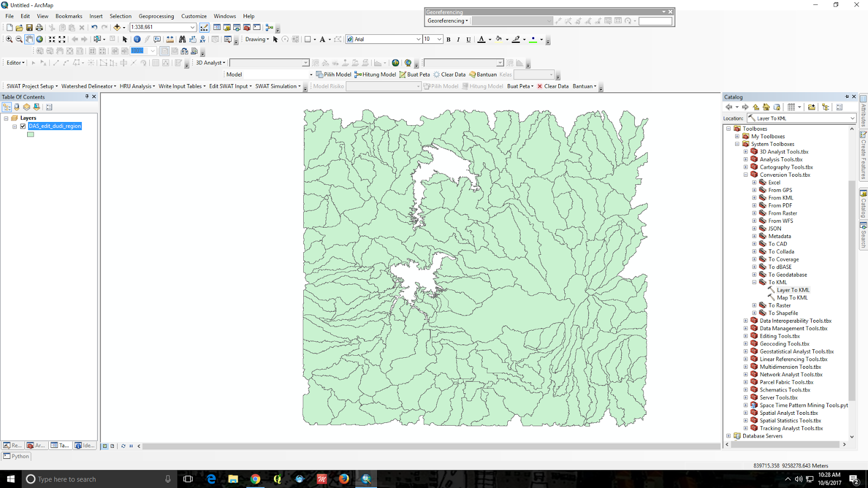868x488 pixels.
Task: Open the Geoprocessing menu
Action: pyautogui.click(x=157, y=16)
